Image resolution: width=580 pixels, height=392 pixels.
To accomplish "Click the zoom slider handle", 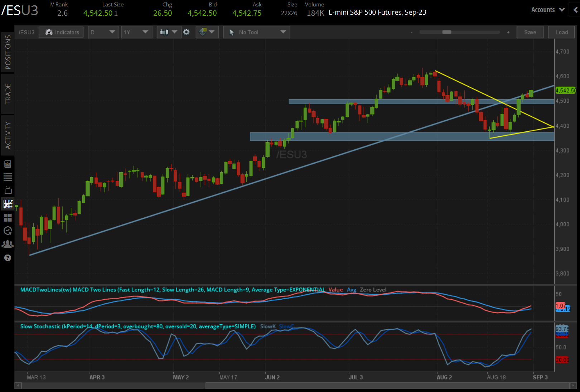I will click(x=447, y=32).
